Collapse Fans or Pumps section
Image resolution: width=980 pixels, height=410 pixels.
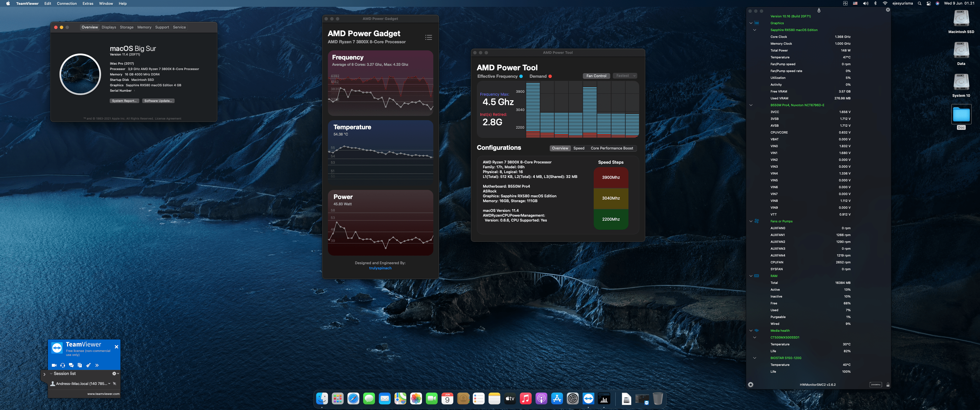[751, 221]
